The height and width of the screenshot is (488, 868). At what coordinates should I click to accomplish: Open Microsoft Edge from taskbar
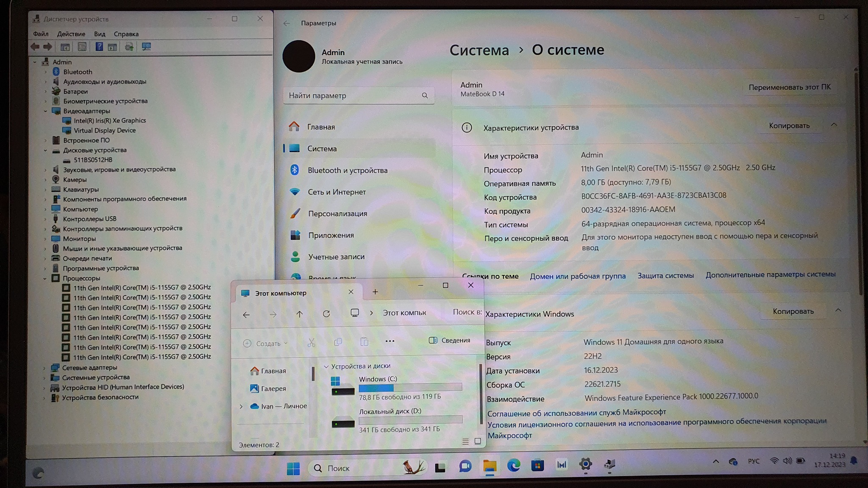514,466
